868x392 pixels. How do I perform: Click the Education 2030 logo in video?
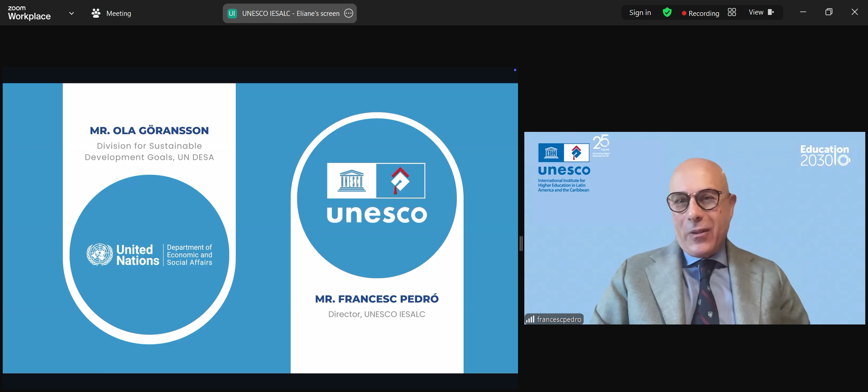point(825,155)
